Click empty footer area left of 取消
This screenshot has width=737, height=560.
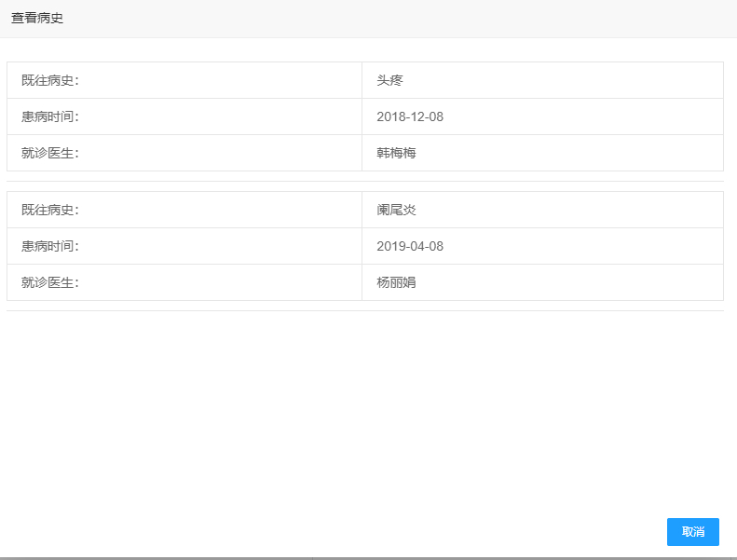[x=326, y=532]
